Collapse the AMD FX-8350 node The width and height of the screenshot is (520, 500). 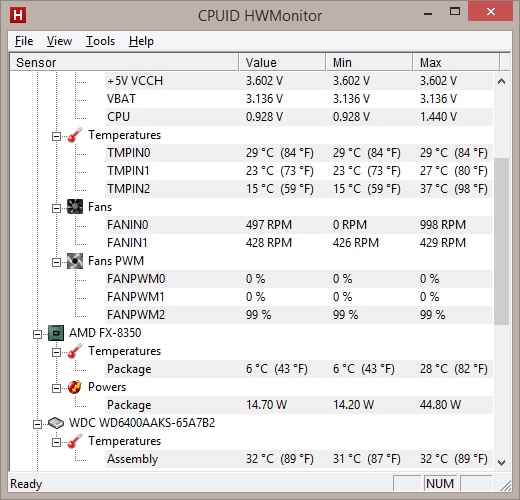coord(37,334)
